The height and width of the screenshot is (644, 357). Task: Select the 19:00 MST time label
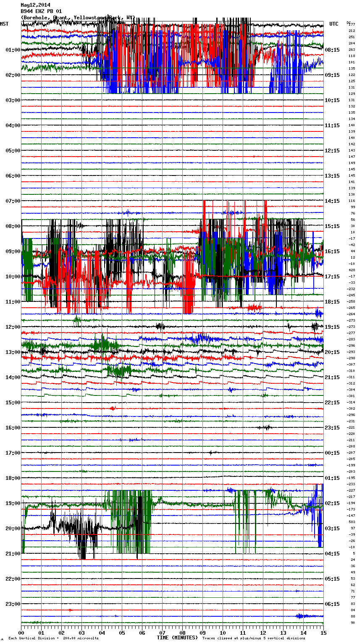tap(13, 503)
